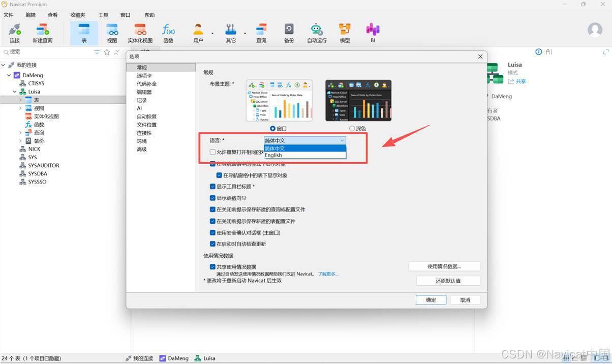Expand the 备份 node under Luisa

coord(20,141)
